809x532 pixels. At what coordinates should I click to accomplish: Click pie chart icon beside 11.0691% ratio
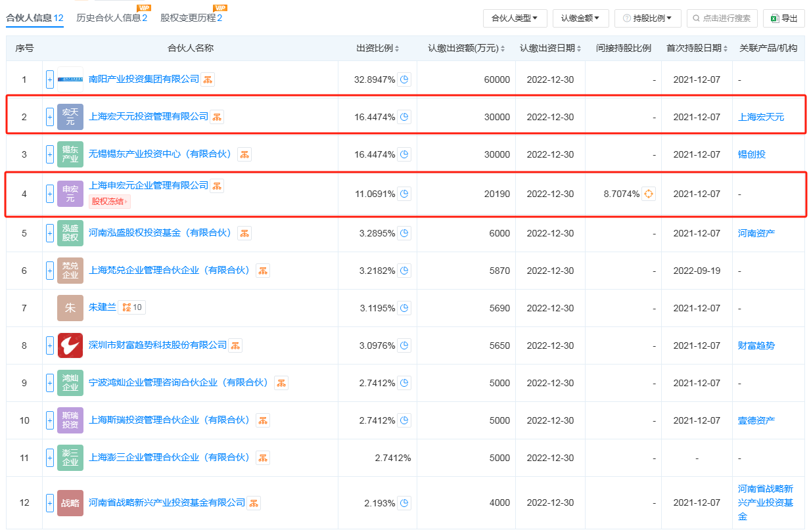(404, 194)
